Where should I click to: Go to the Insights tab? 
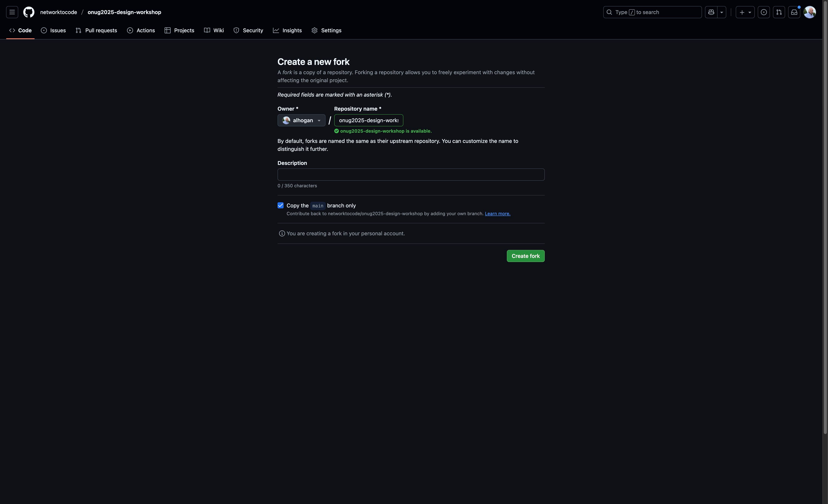point(287,30)
